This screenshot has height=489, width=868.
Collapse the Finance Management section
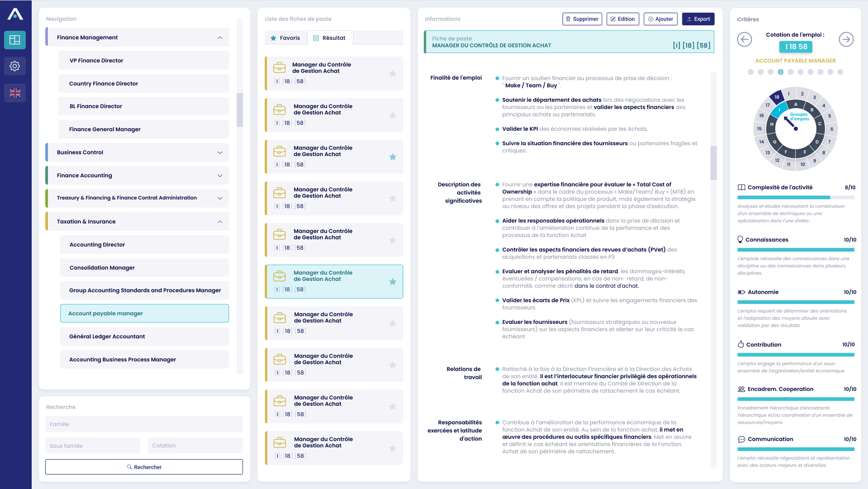point(220,38)
